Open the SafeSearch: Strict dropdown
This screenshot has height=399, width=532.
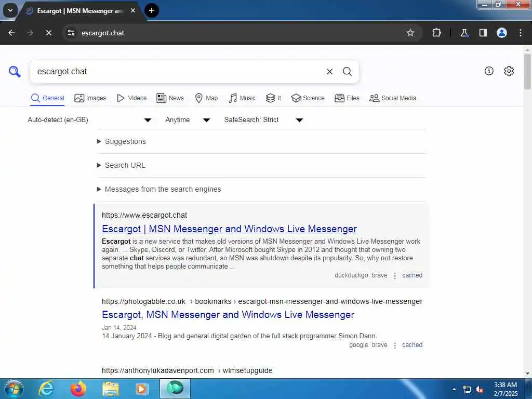263,120
